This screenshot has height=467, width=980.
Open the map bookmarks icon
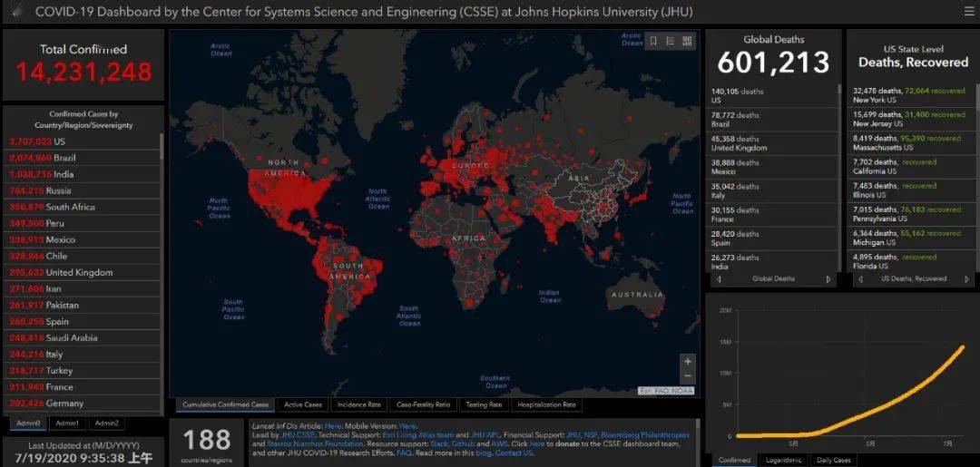pyautogui.click(x=653, y=41)
